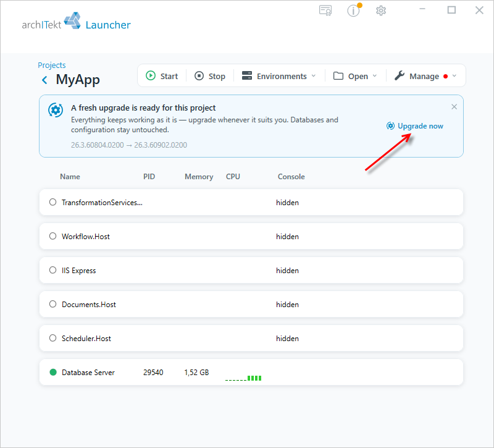Start the MyApp project
The width and height of the screenshot is (494, 448).
[162, 76]
